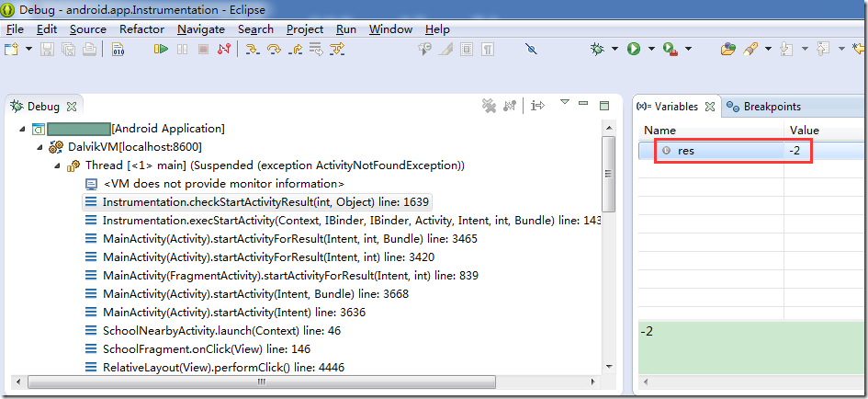This screenshot has height=399, width=868.
Task: Click the Print toolbar icon
Action: 90,50
